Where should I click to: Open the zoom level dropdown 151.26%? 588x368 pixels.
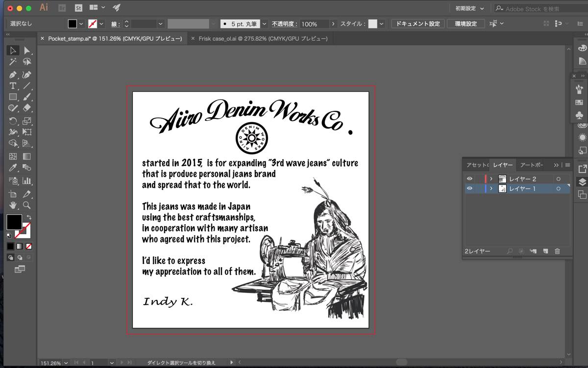[x=65, y=363]
